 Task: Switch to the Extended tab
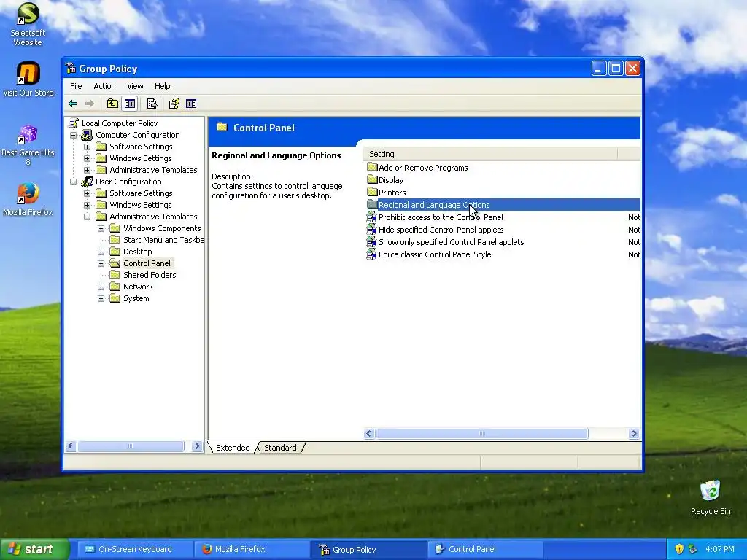tap(233, 448)
